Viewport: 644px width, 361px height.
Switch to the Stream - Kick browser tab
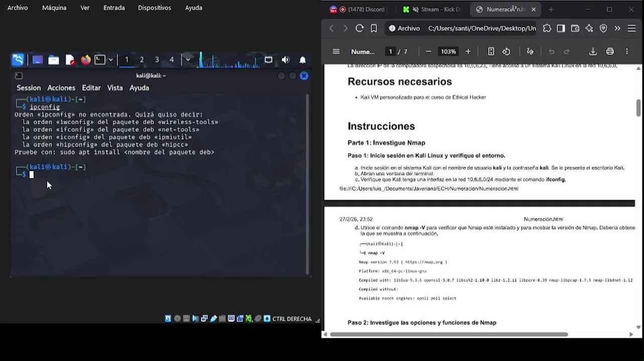[x=431, y=9]
